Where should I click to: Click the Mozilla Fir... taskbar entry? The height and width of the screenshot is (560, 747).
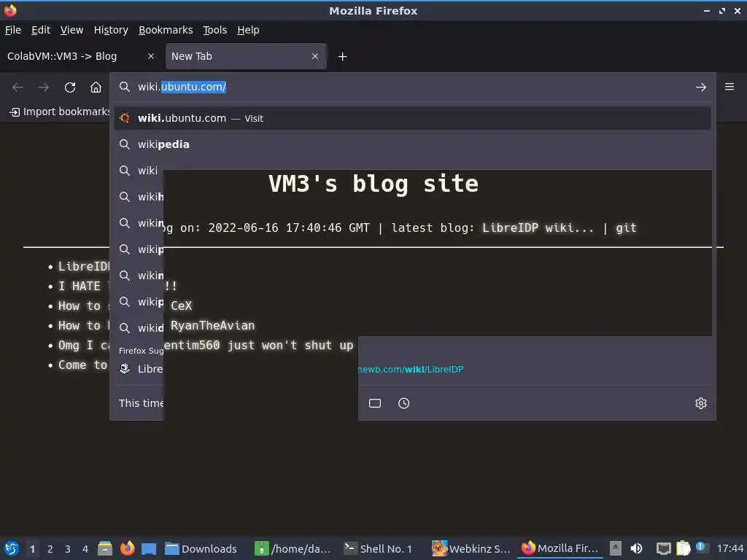tap(560, 548)
